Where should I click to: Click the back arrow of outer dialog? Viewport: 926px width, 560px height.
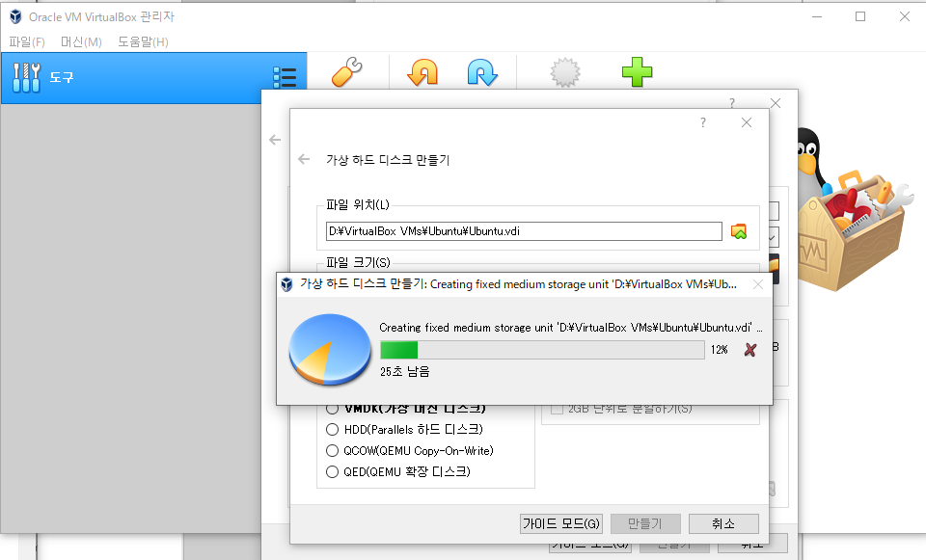[275, 140]
